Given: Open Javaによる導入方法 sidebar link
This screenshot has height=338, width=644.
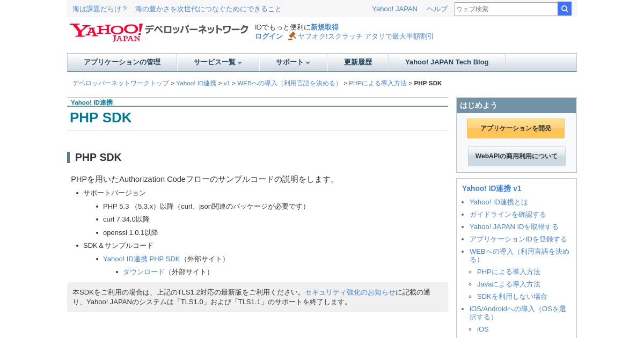Looking at the screenshot, I should pyautogui.click(x=509, y=284).
